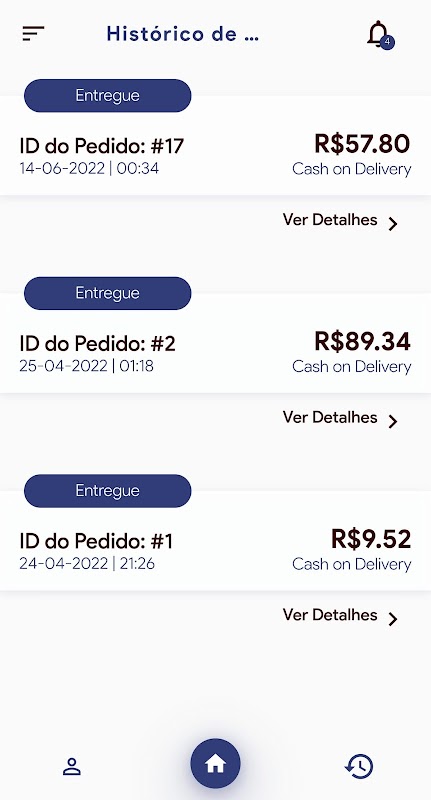
Task: Click the chevron next to order #2 details
Action: pos(392,421)
